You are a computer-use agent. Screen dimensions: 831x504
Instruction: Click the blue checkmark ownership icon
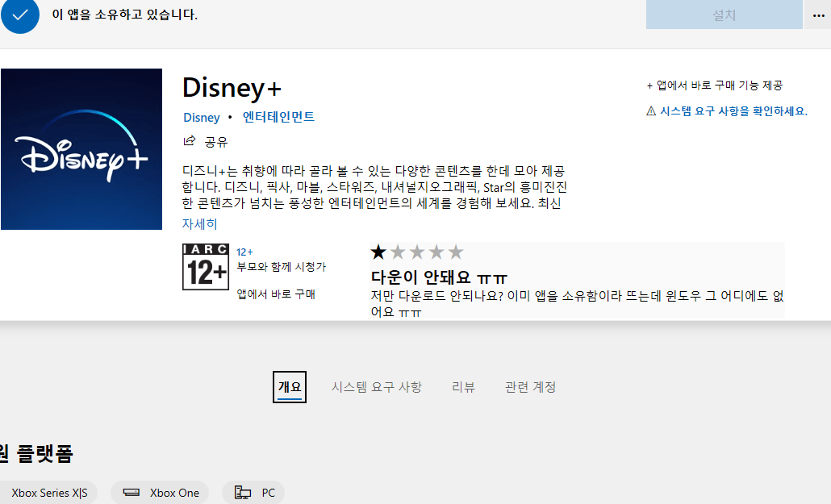[x=20, y=15]
